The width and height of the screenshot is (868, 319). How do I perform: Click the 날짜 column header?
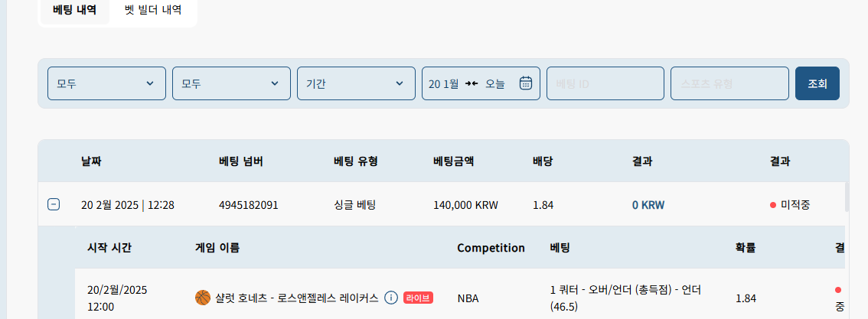[x=91, y=161]
